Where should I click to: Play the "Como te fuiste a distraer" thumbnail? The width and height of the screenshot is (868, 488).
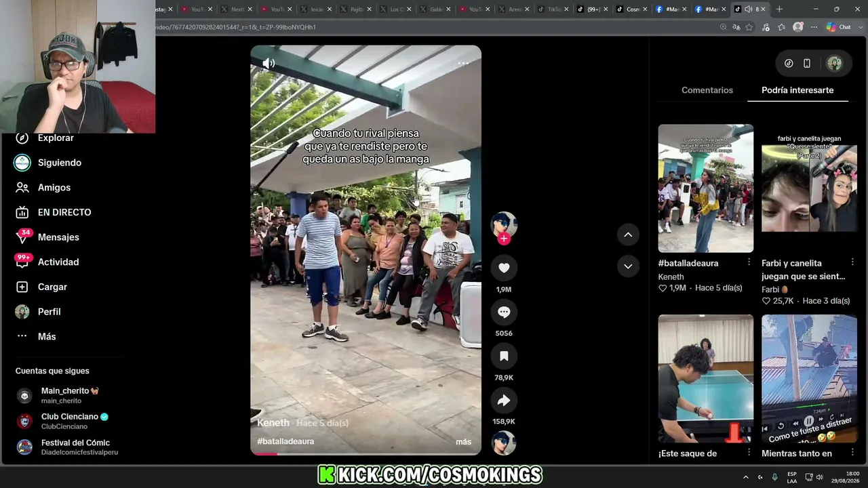[809, 378]
